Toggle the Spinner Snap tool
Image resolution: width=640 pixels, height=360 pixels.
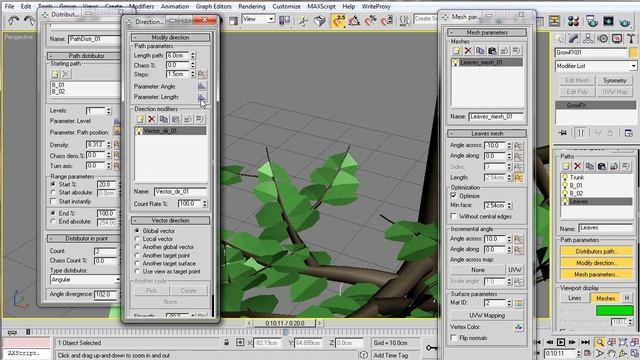coord(386,20)
